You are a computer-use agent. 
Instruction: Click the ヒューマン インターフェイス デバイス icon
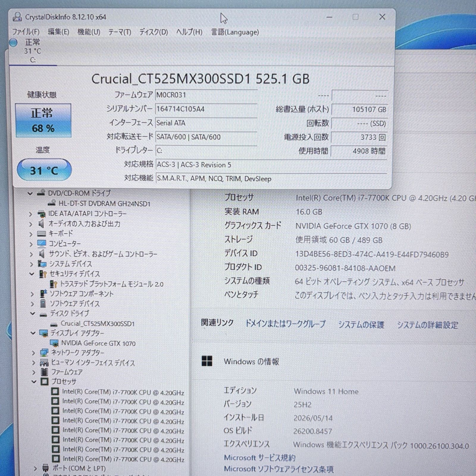[44, 363]
